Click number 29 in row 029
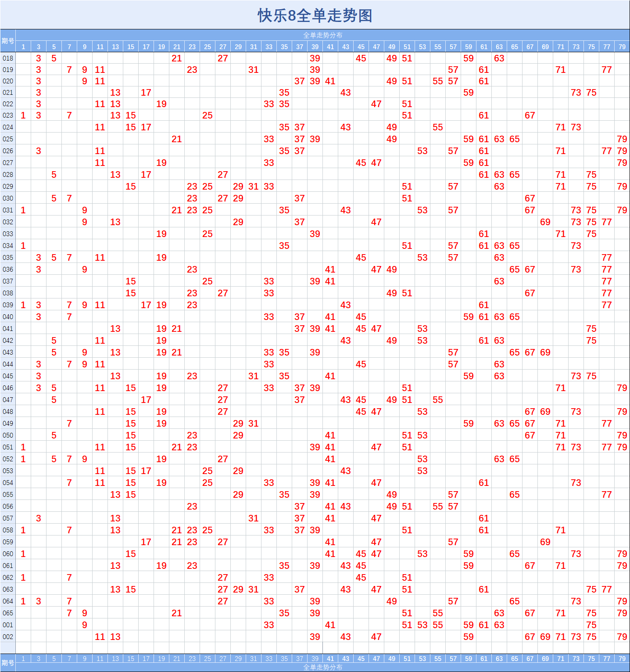 (238, 186)
